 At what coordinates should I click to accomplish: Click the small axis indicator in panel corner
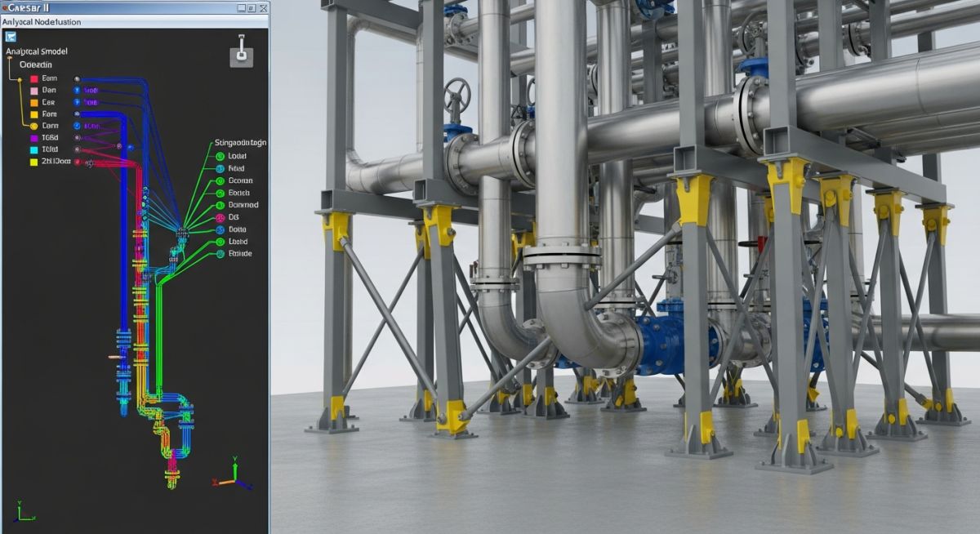tap(23, 513)
